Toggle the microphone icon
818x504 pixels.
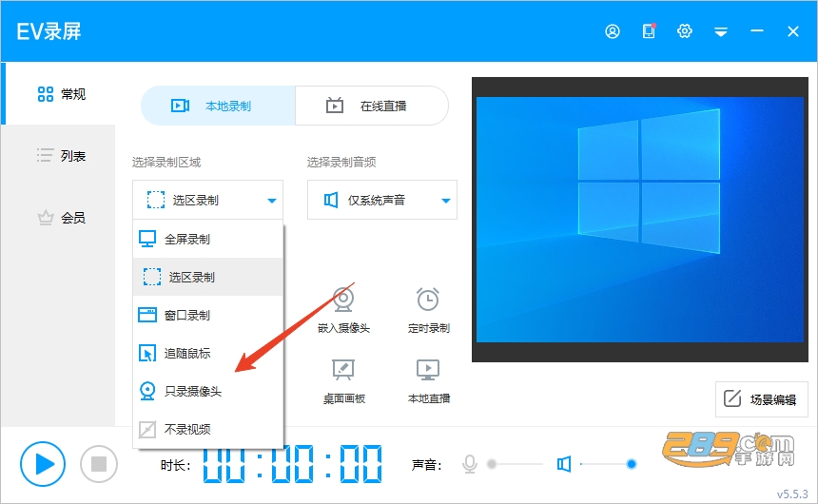pyautogui.click(x=470, y=464)
